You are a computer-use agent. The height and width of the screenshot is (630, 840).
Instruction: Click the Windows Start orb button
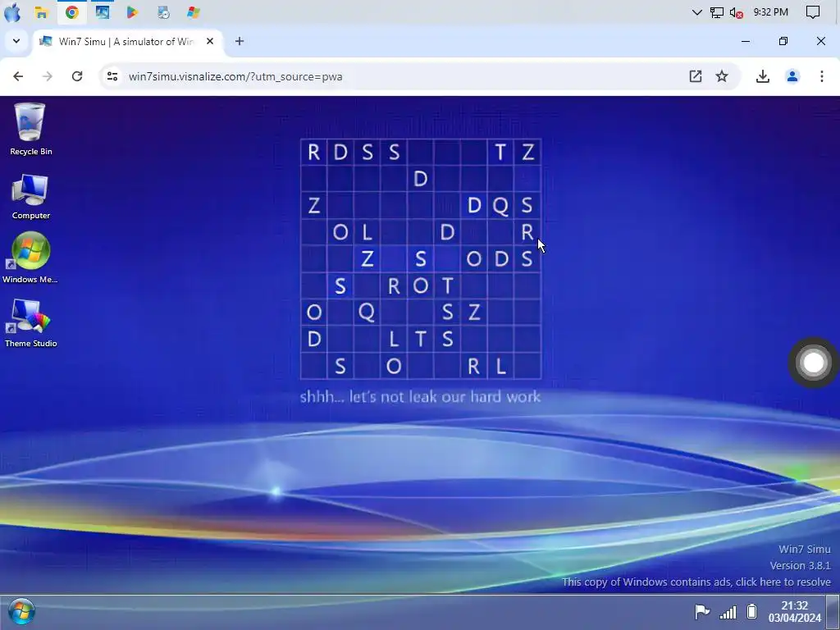21,612
